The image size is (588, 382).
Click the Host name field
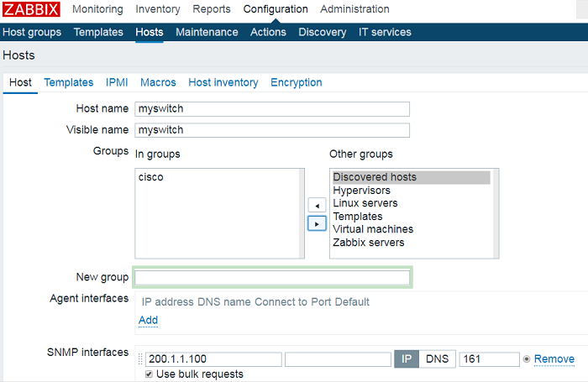tap(272, 109)
